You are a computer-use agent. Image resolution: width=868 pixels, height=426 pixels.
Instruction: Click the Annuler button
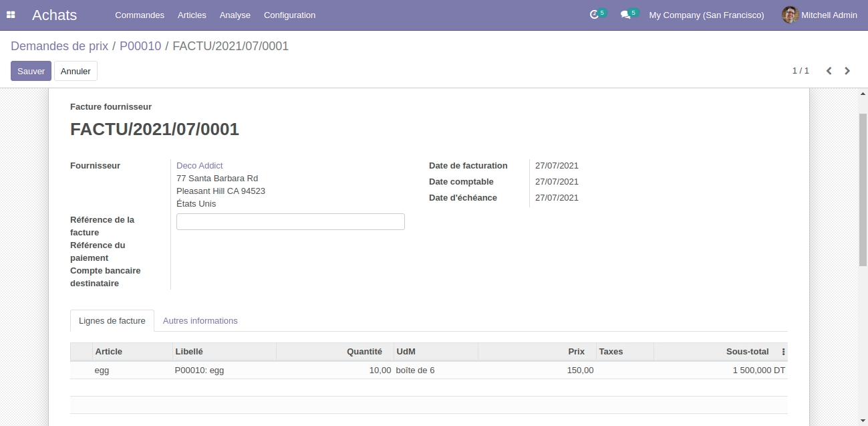tap(76, 71)
